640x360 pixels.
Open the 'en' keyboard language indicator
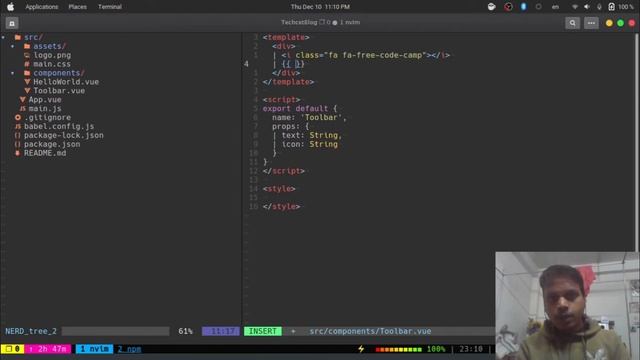[x=555, y=7]
